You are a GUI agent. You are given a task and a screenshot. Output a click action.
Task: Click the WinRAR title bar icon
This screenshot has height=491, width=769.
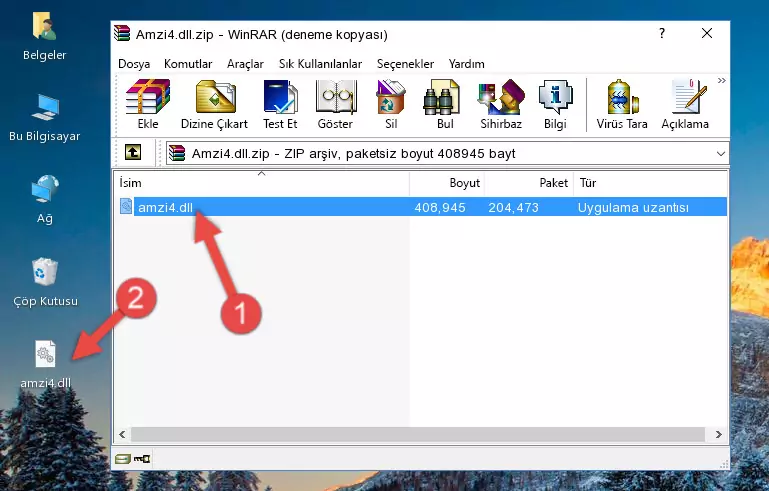coord(122,33)
